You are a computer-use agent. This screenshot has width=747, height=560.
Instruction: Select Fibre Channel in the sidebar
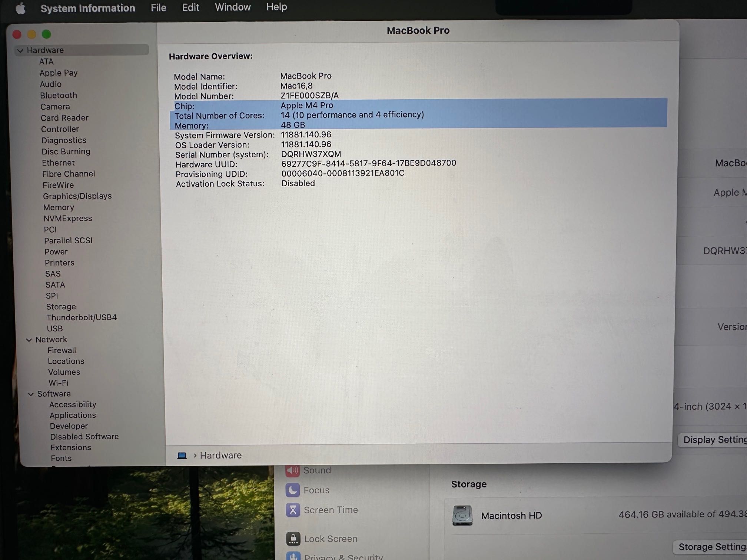tap(69, 174)
